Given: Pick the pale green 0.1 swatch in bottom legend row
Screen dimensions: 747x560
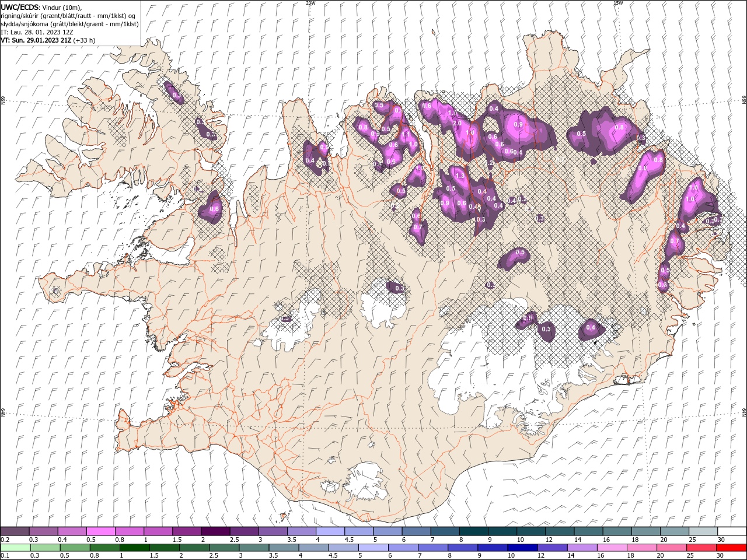Looking at the screenshot, I should 15,548.
